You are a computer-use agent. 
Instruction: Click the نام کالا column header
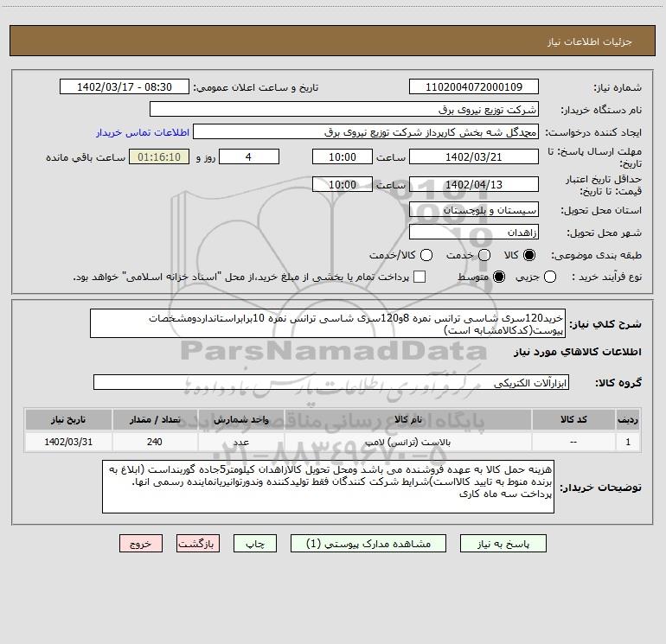pos(407,420)
